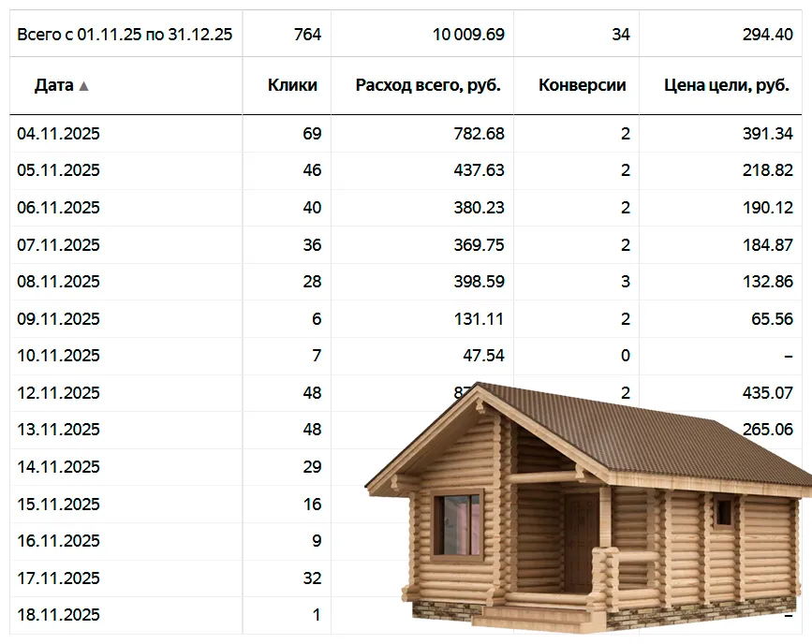This screenshot has width=812, height=644.
Task: Select the 08.11.2025 date cell
Action: 58,282
